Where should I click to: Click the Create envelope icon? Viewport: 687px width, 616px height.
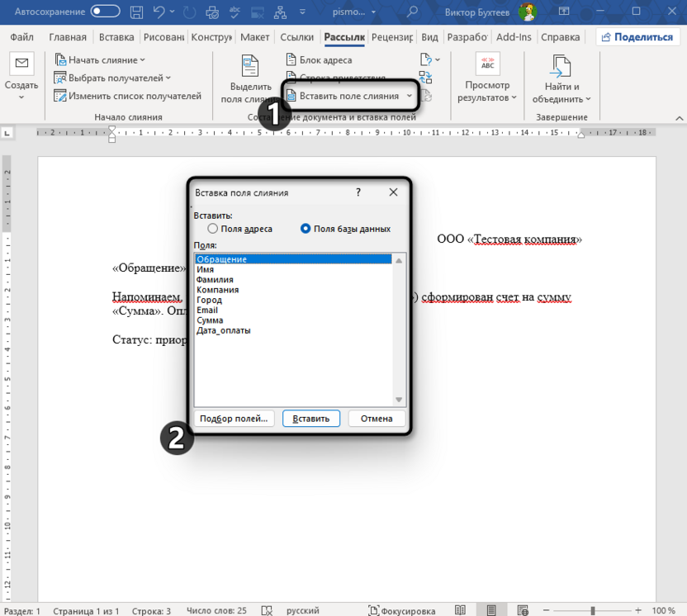21,64
